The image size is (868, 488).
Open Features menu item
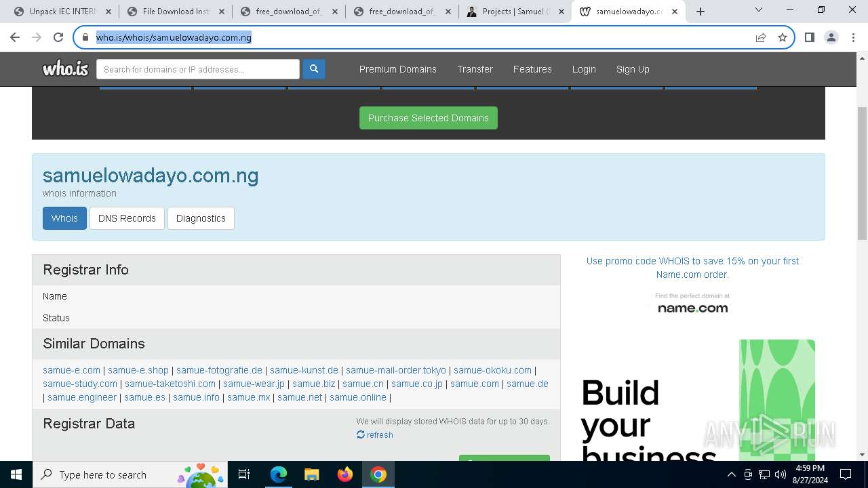click(x=532, y=69)
